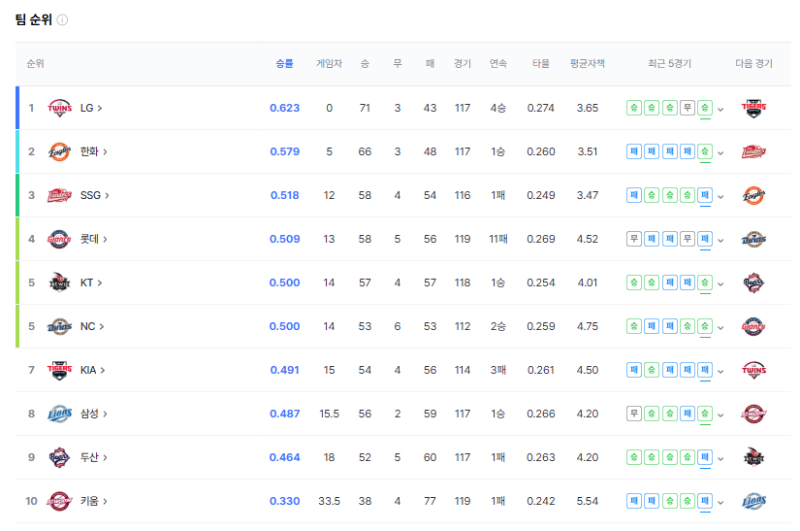
Task: Click the NC Dinos team logo
Action: tap(59, 326)
